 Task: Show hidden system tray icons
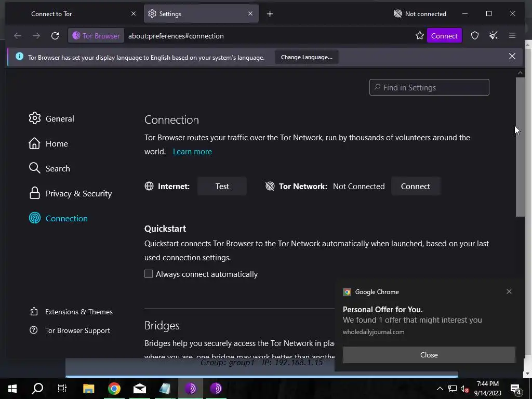440,389
